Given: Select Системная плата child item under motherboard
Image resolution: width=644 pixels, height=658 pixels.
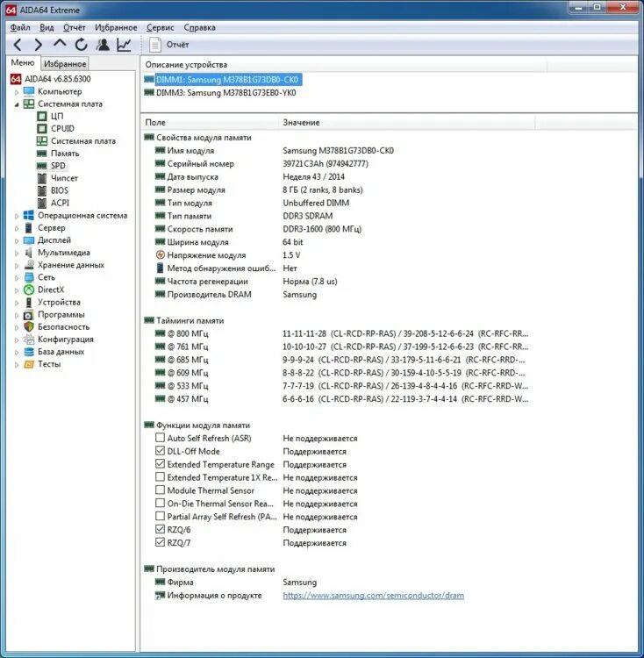Looking at the screenshot, I should [x=83, y=141].
